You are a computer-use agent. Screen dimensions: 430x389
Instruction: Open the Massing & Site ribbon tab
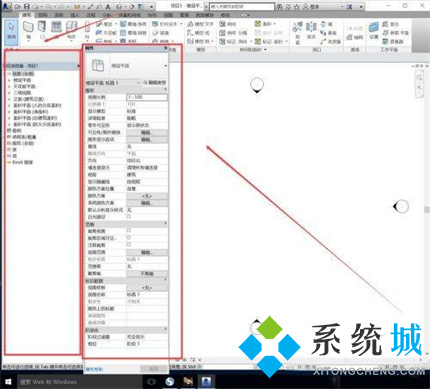(x=129, y=15)
